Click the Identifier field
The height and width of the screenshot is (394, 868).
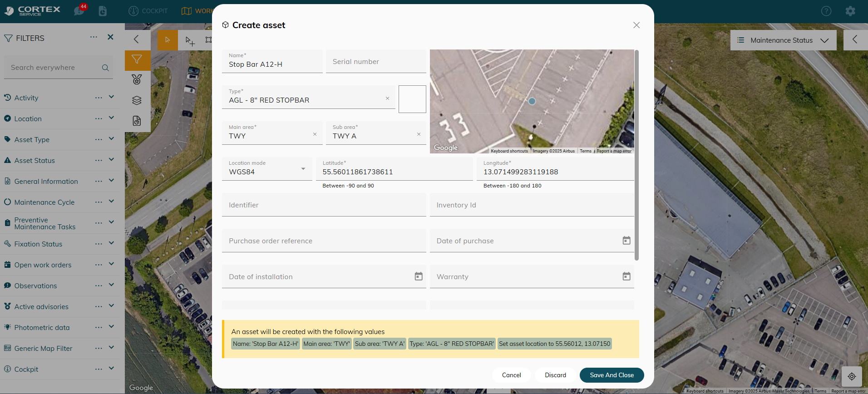click(324, 205)
